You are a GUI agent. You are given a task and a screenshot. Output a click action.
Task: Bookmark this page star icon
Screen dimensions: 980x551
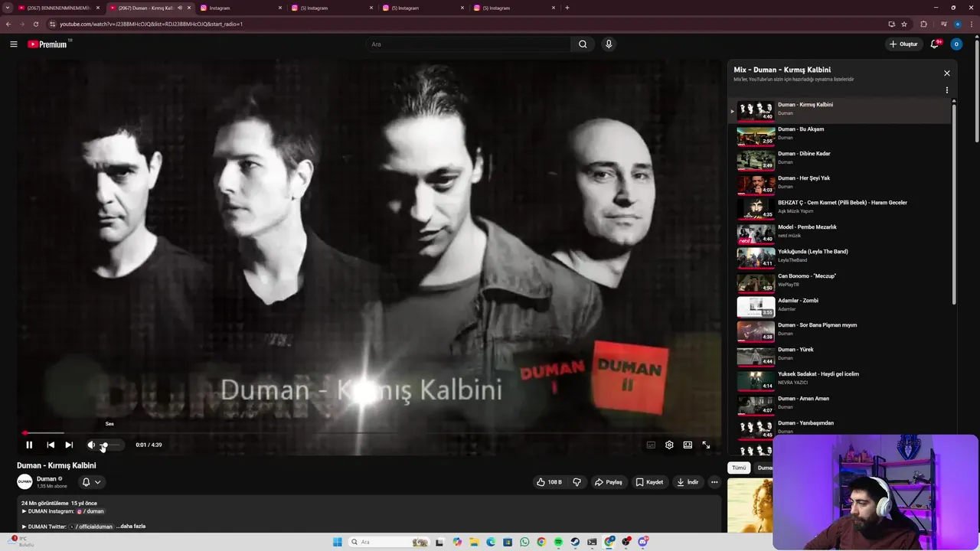(904, 24)
